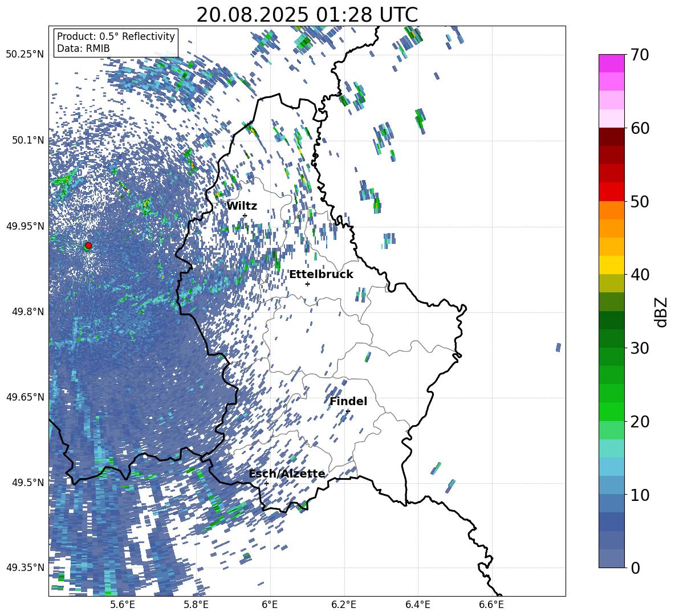
Task: Click the 49.95°N latitude label
Action: pyautogui.click(x=25, y=226)
